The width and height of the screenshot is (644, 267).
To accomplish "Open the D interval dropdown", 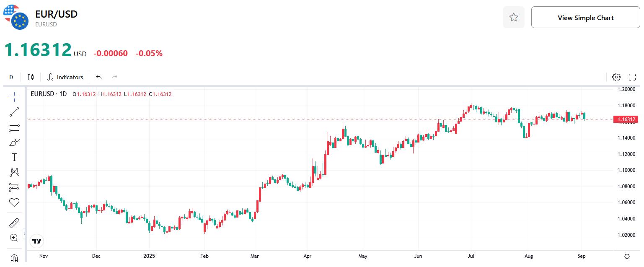I will [11, 77].
